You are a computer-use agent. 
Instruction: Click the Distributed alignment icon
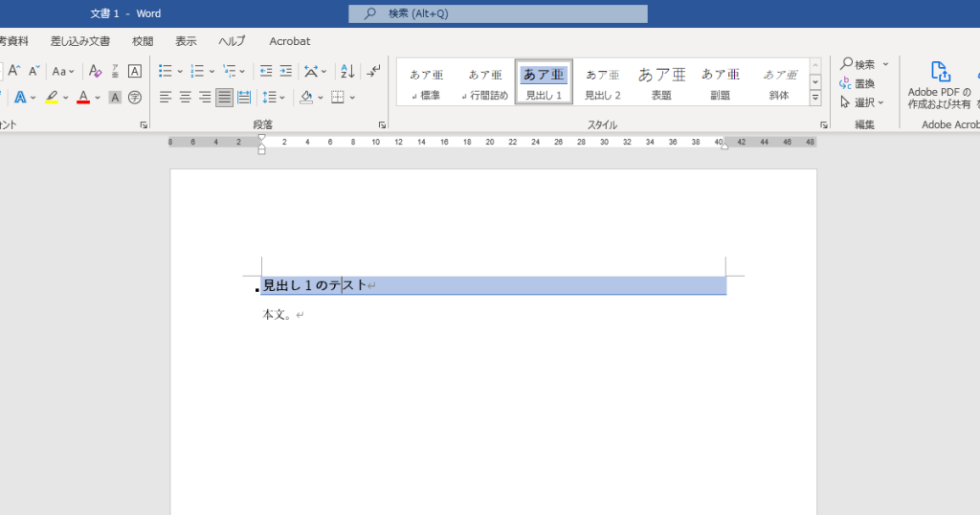[x=244, y=97]
